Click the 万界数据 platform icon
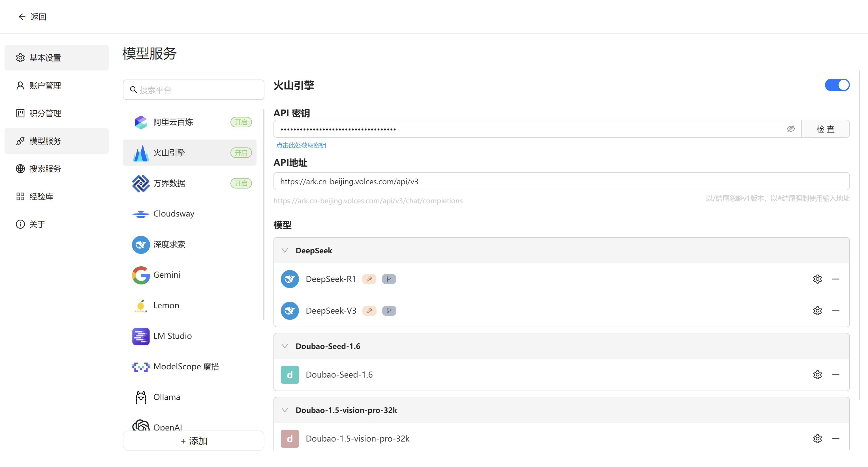This screenshot has height=467, width=868. tap(141, 183)
